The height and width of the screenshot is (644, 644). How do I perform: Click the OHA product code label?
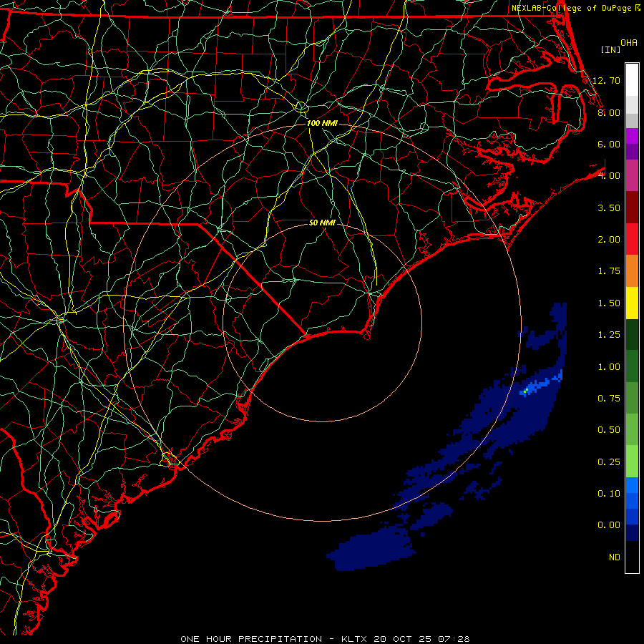pyautogui.click(x=629, y=43)
